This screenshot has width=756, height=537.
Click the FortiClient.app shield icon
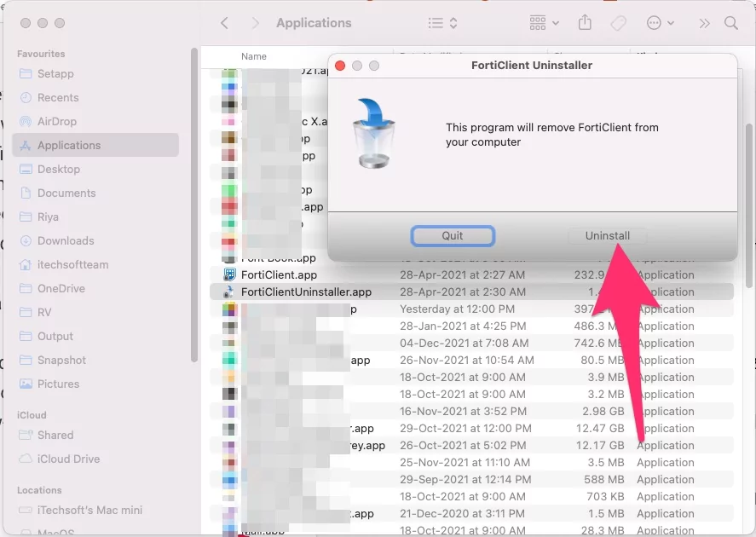click(x=229, y=274)
